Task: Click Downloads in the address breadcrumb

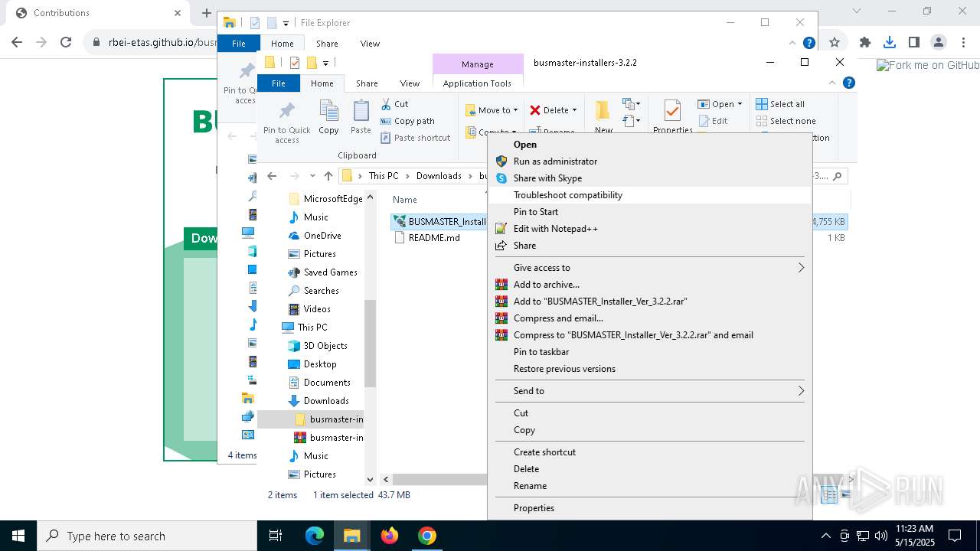Action: pyautogui.click(x=439, y=176)
